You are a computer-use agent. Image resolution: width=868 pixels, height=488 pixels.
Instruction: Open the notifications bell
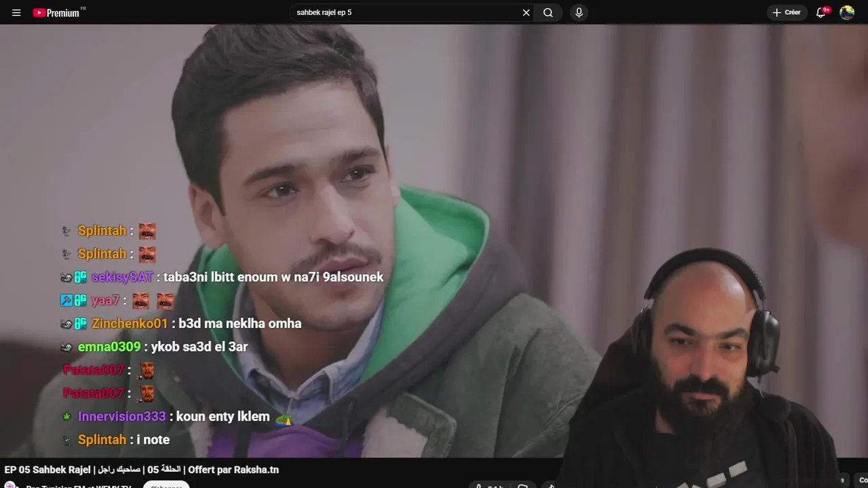click(821, 12)
